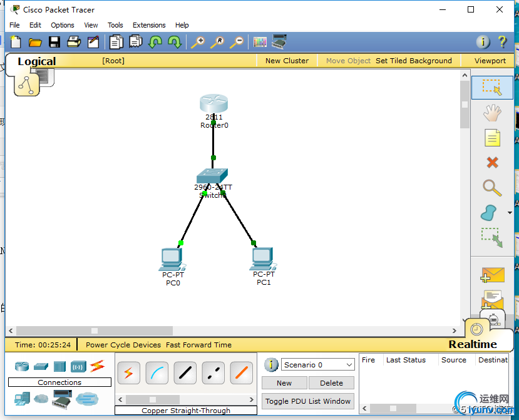Toggle PDU List Window
The height and width of the screenshot is (420, 519).
tap(307, 401)
